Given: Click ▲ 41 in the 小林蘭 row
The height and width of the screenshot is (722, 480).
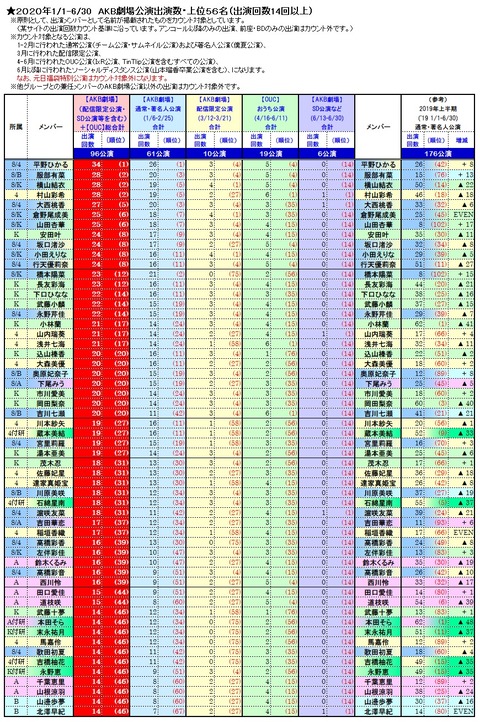Looking at the screenshot, I should click(x=464, y=324).
